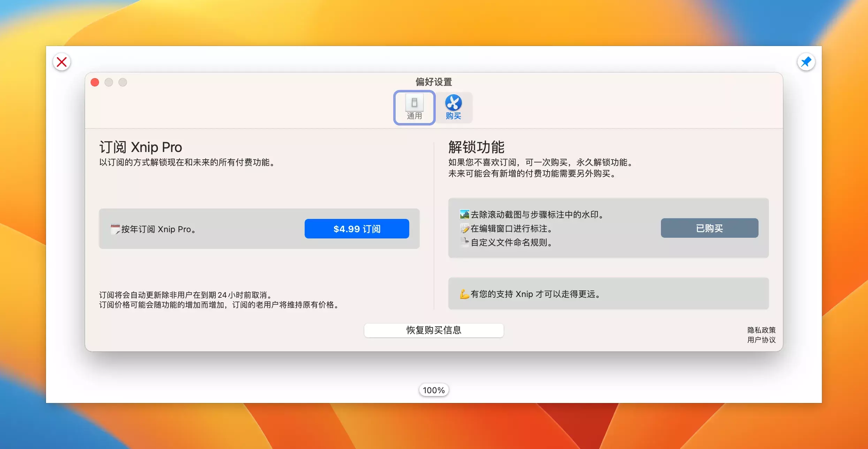Screen dimensions: 868x449
Task: Click the 解锁功能 heading text
Action: point(476,147)
